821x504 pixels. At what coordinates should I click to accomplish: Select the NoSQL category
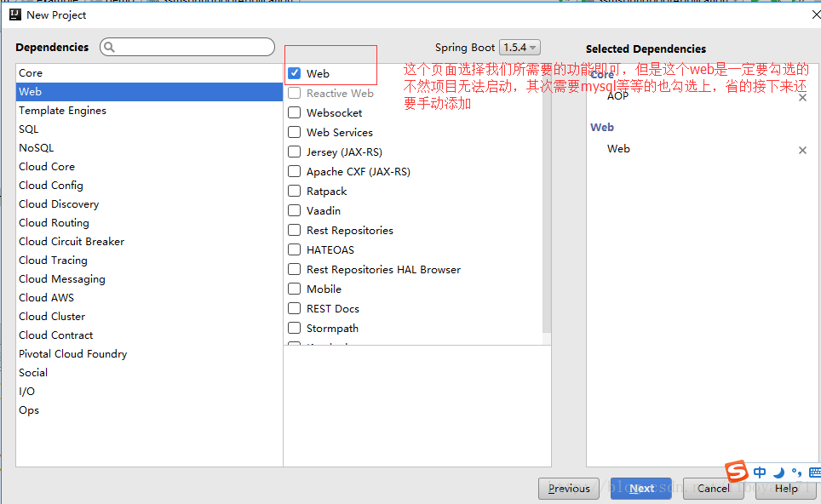(149, 148)
